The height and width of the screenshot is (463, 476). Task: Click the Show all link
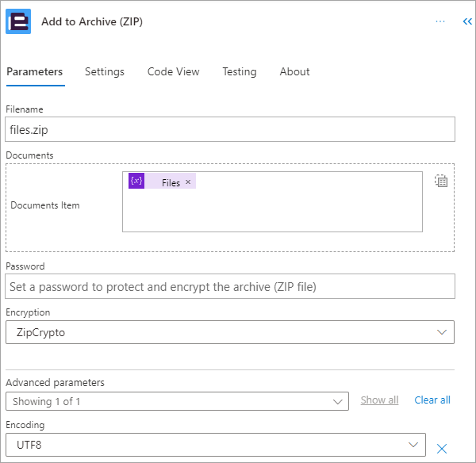379,400
